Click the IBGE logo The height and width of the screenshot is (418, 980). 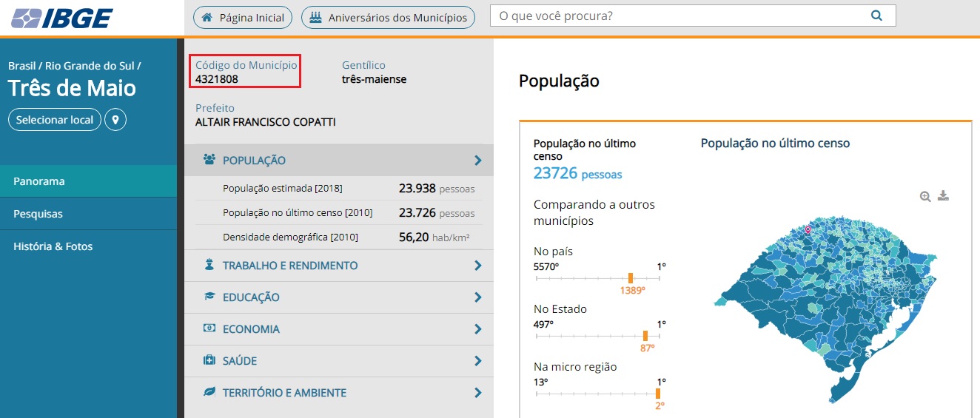(x=62, y=18)
